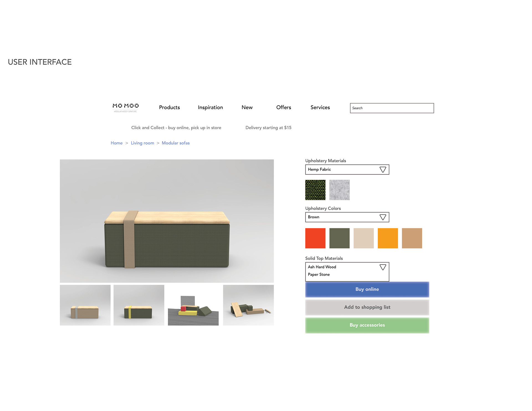
Task: Select the green woven hemp fabric swatch
Action: pos(315,190)
